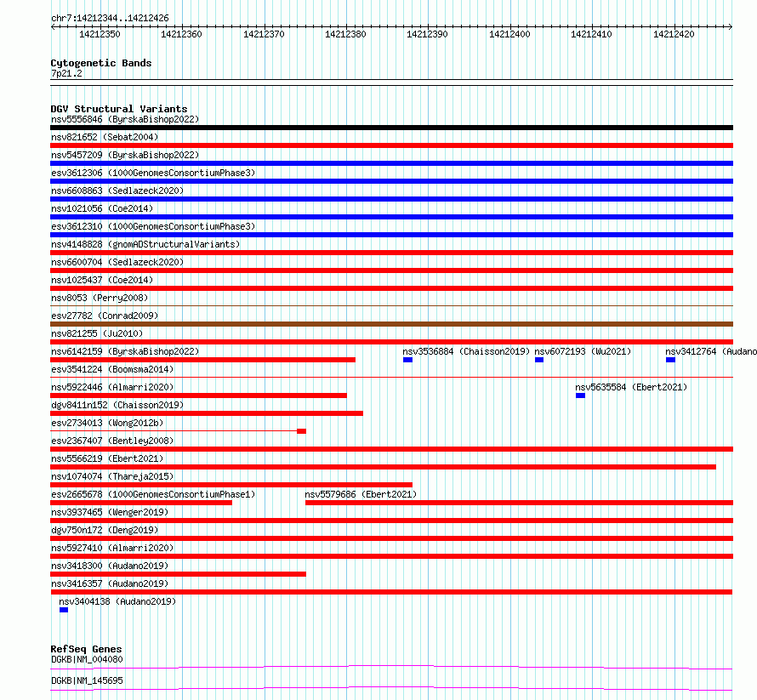Open esv2367407 (Bentley2008) label
Screen dimensions: 757x700
[112, 441]
